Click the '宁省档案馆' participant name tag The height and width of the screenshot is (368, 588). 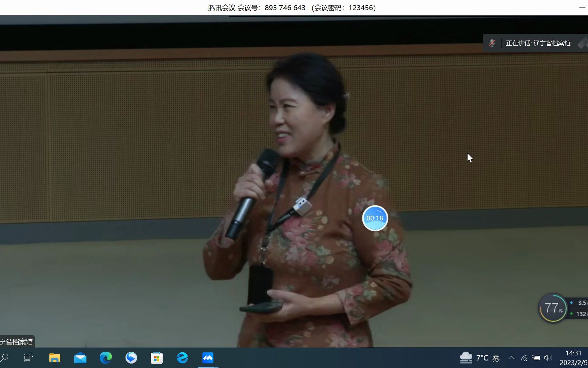(17, 341)
